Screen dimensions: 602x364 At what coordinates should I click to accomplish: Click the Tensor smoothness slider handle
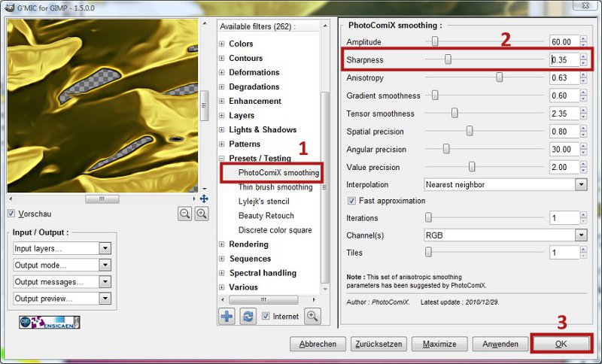coord(455,113)
